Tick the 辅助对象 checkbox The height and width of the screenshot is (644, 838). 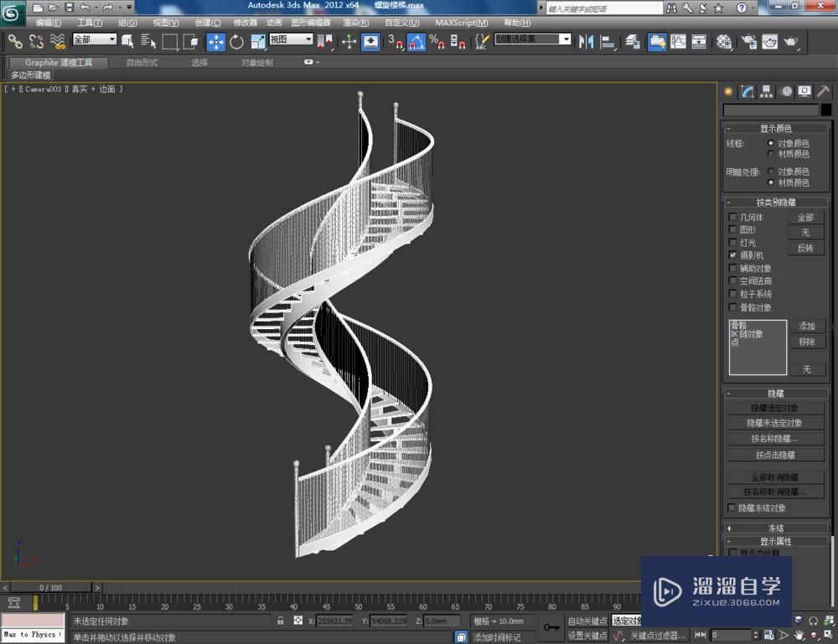[732, 268]
